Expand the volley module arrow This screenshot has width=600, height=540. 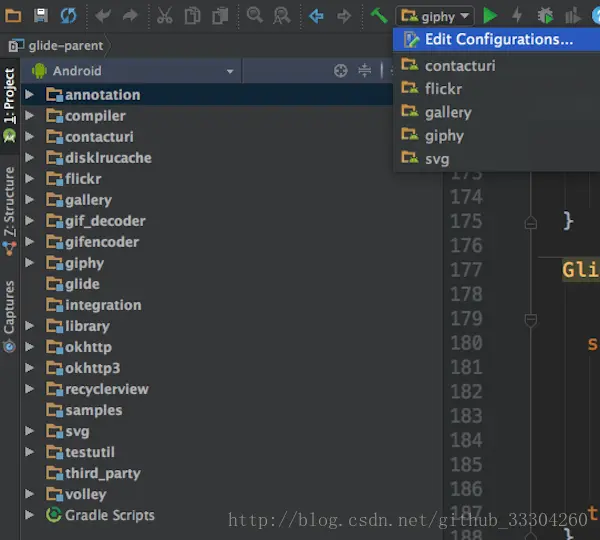point(29,494)
